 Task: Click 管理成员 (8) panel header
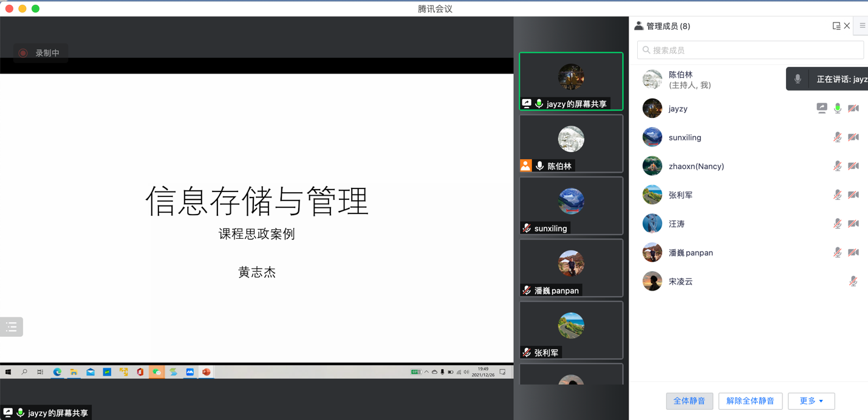click(x=668, y=26)
